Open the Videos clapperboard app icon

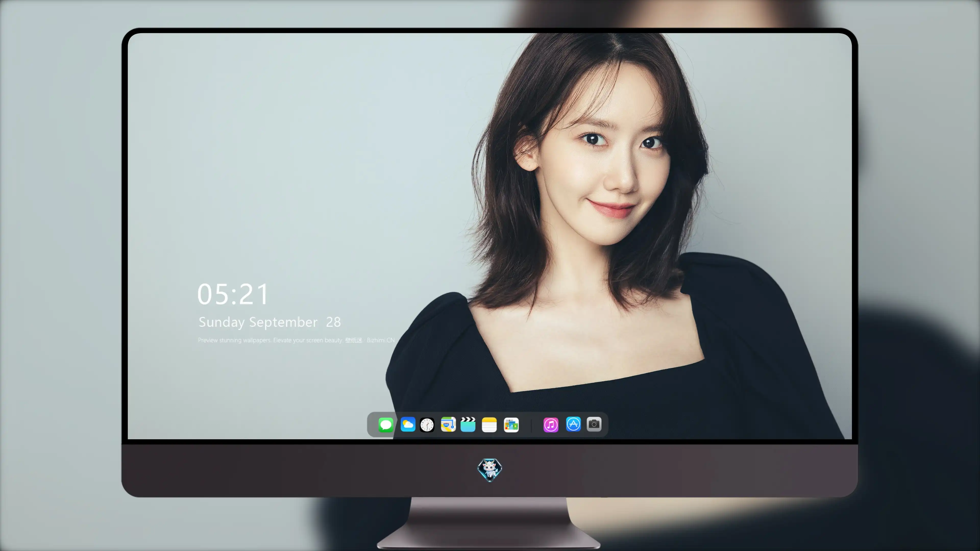(x=468, y=424)
